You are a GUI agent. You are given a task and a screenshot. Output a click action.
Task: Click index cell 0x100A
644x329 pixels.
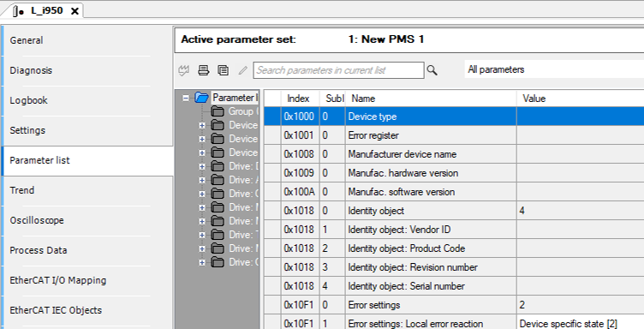[x=300, y=192]
